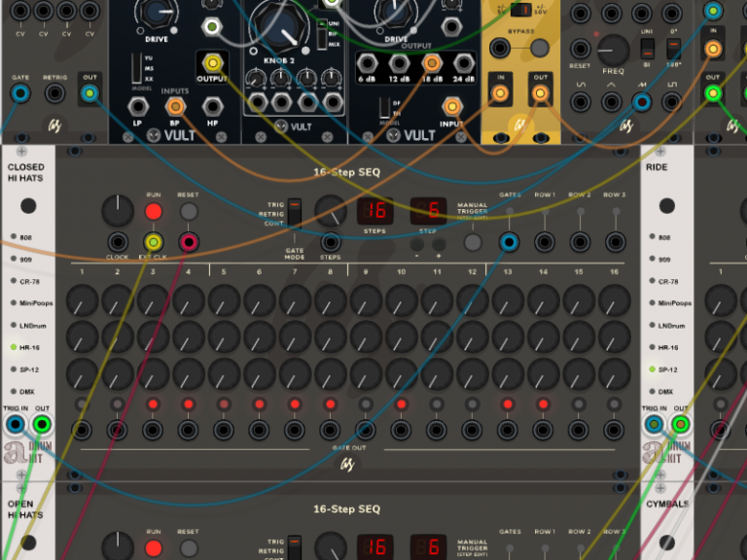
Task: Click the black knob on the RIDE module
Action: click(x=667, y=206)
